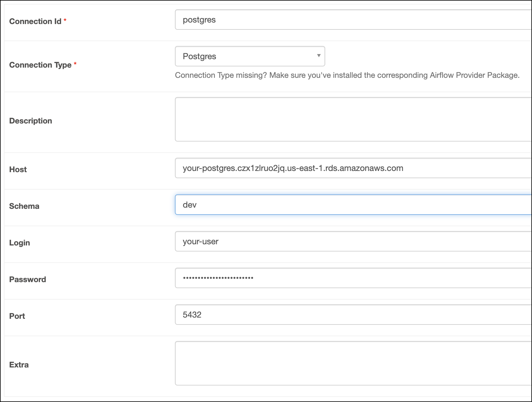
Task: Expand the Postgres connection type selector
Action: tap(249, 56)
